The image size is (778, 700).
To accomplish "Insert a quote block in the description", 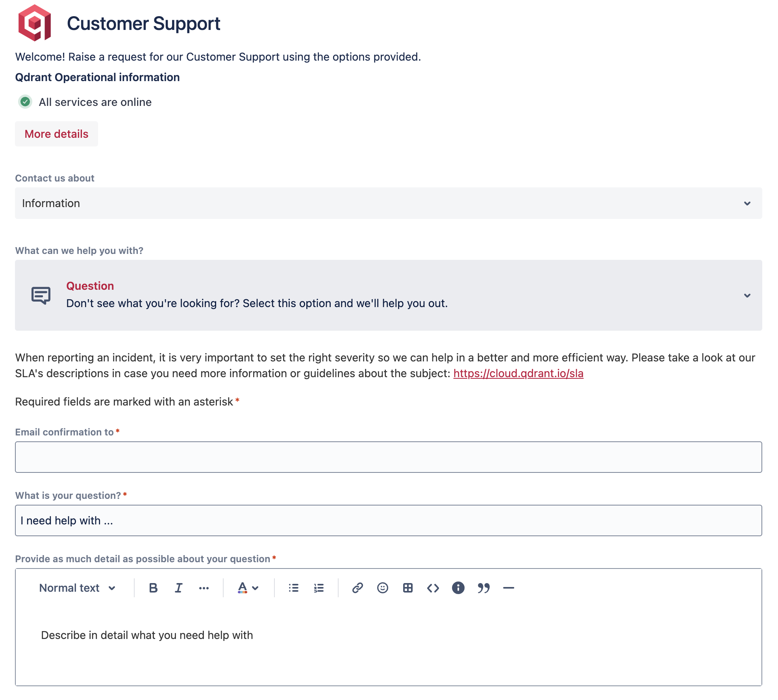I will (x=483, y=588).
